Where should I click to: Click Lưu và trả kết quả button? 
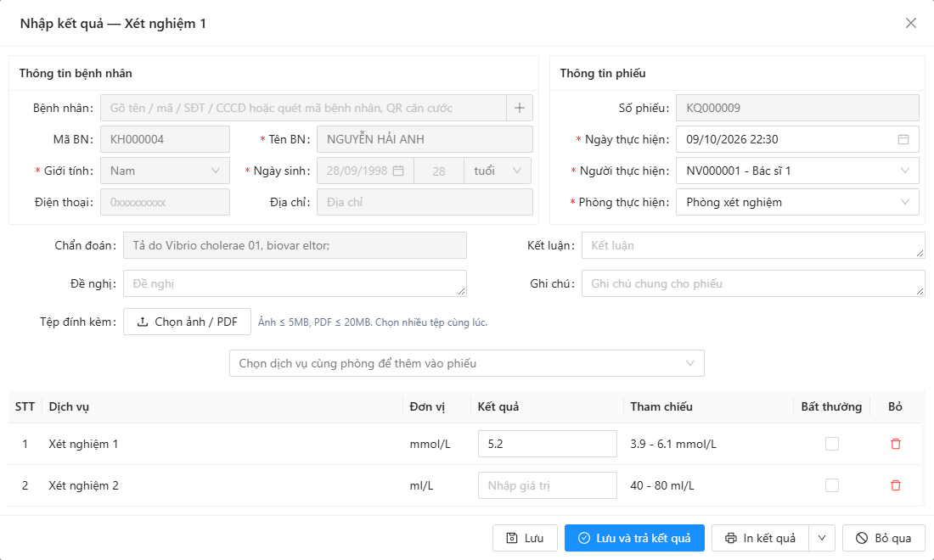[x=634, y=538]
